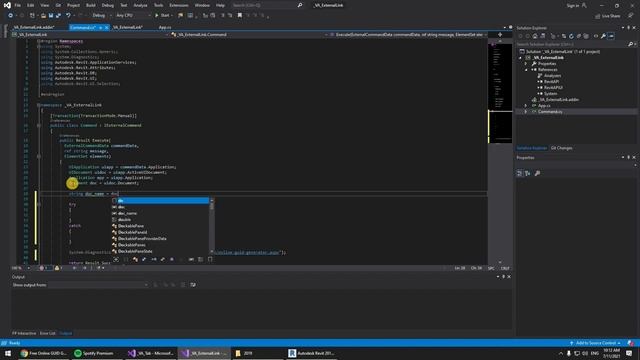Open the Edit menu
Screen dimensions: 640x360
point(31,5)
